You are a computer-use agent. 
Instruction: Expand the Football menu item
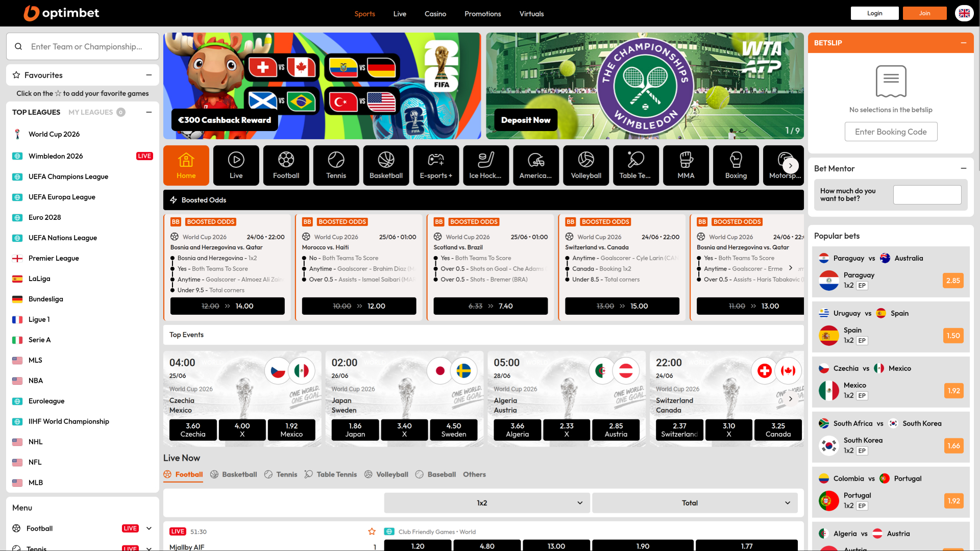149,529
